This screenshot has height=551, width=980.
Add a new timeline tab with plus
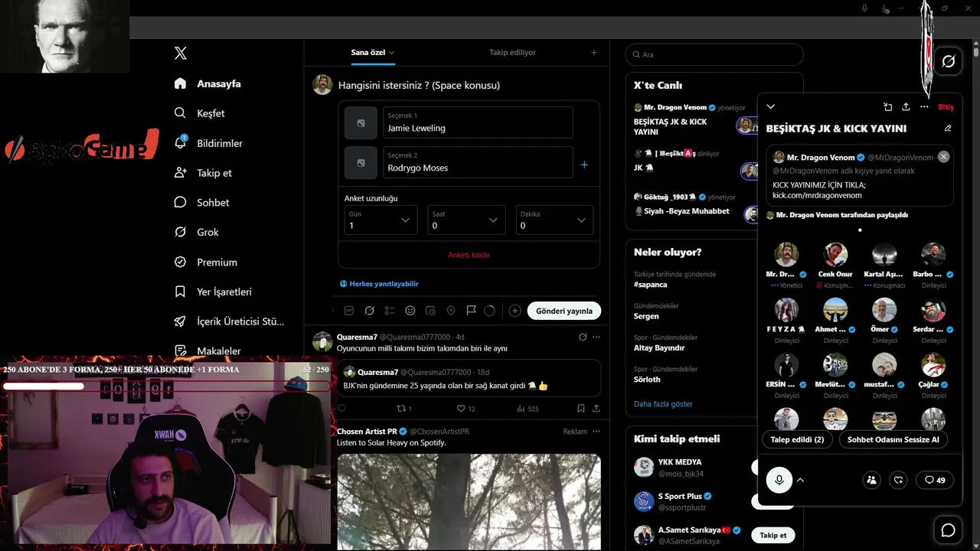tap(593, 52)
